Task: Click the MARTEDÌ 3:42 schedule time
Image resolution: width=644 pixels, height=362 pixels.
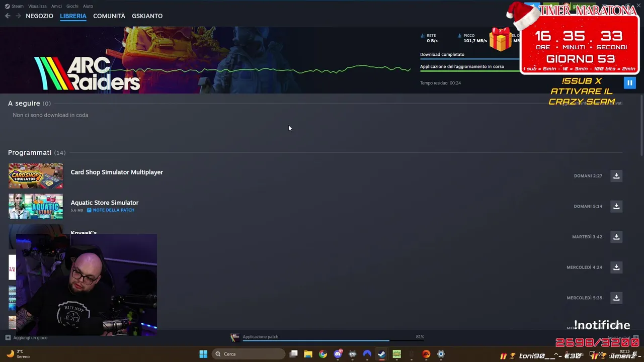Action: coord(587,237)
